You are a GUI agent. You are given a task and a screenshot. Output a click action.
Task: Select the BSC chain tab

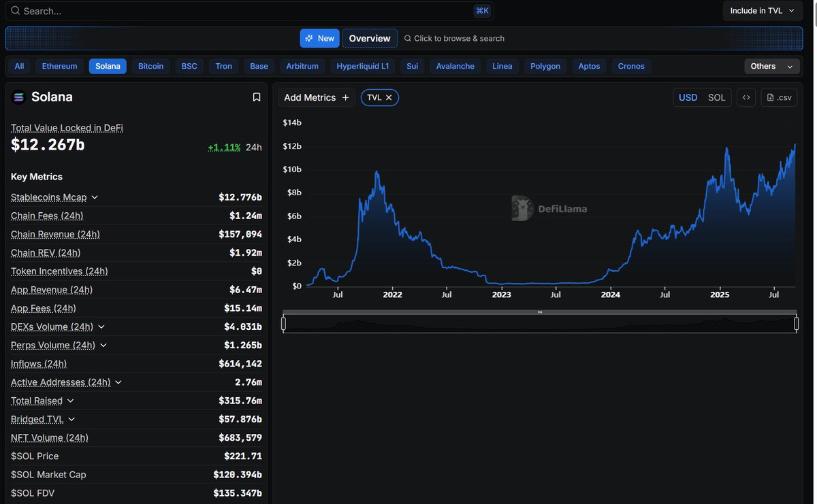(x=189, y=66)
